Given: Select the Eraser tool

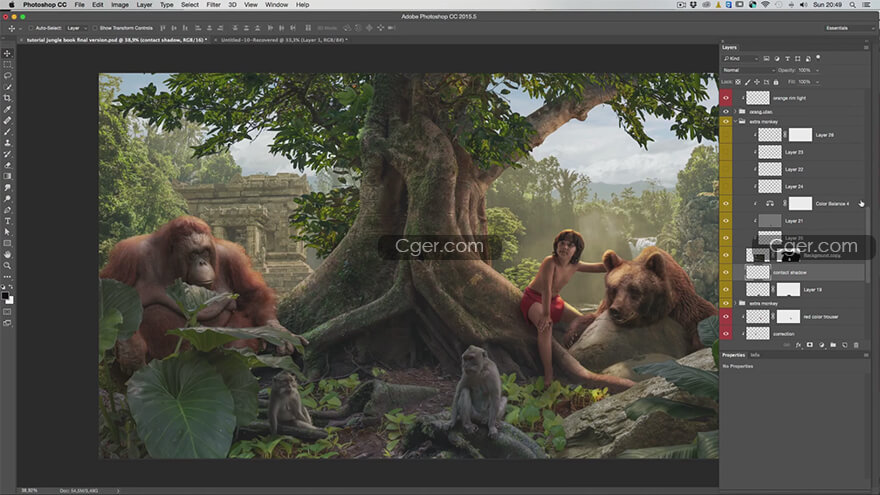Looking at the screenshot, I should [x=7, y=166].
